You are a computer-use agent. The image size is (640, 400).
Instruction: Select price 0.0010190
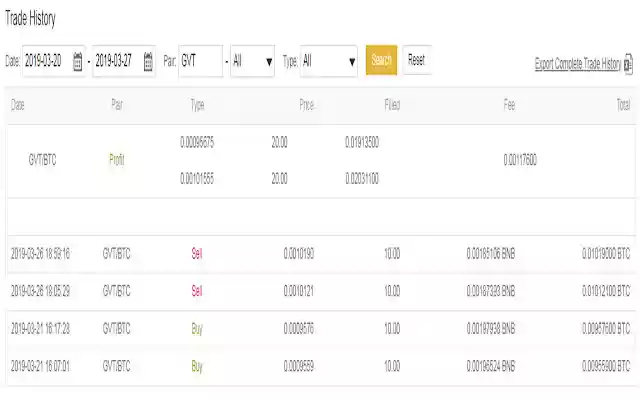pos(299,253)
